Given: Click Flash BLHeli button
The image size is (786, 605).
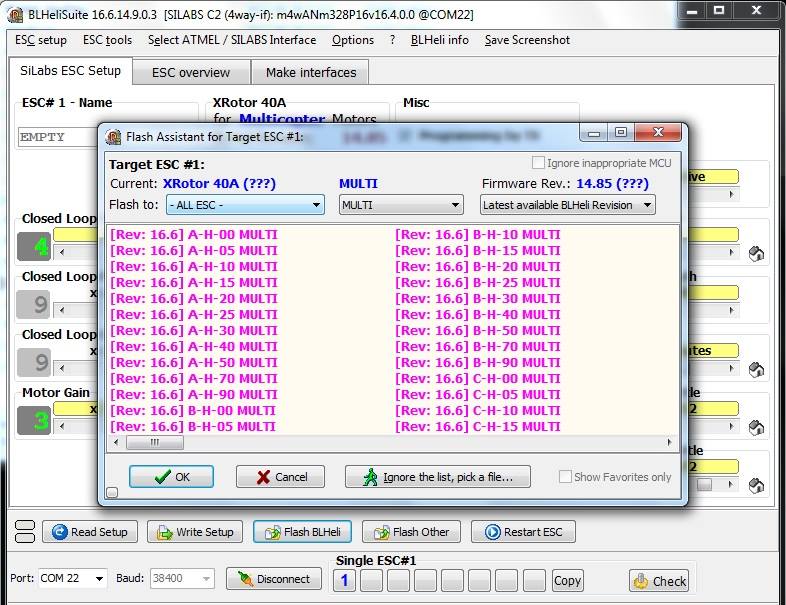Looking at the screenshot, I should tap(302, 532).
